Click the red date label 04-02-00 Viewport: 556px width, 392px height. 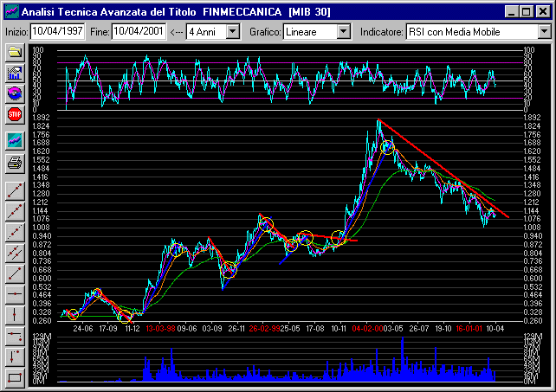point(367,329)
